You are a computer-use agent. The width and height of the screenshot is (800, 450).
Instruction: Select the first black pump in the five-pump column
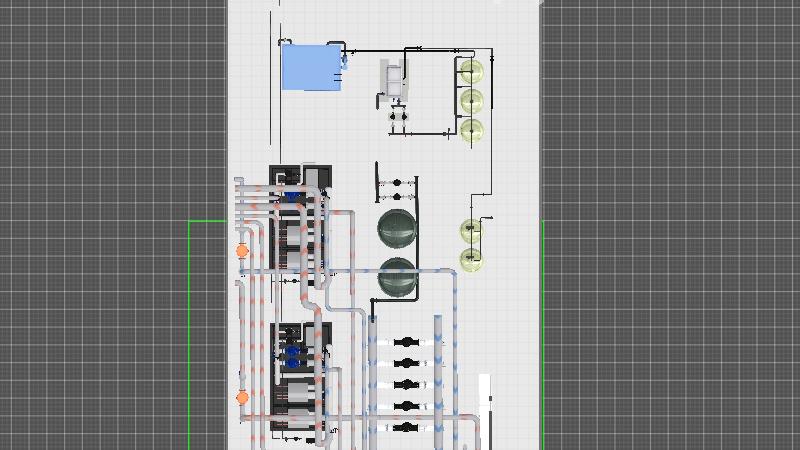pos(405,343)
